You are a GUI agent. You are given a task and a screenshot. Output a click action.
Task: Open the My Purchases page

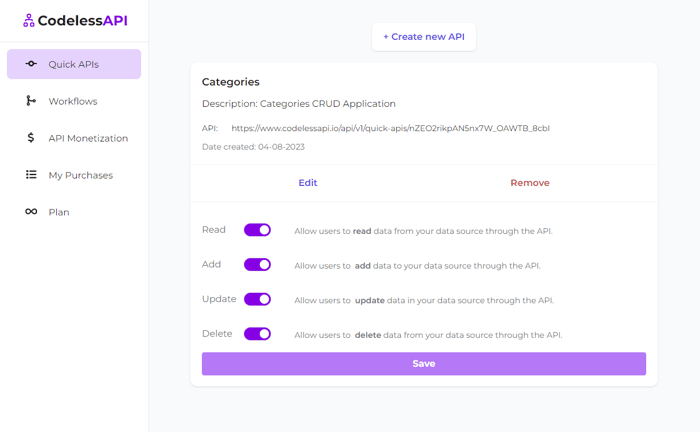pos(74,175)
